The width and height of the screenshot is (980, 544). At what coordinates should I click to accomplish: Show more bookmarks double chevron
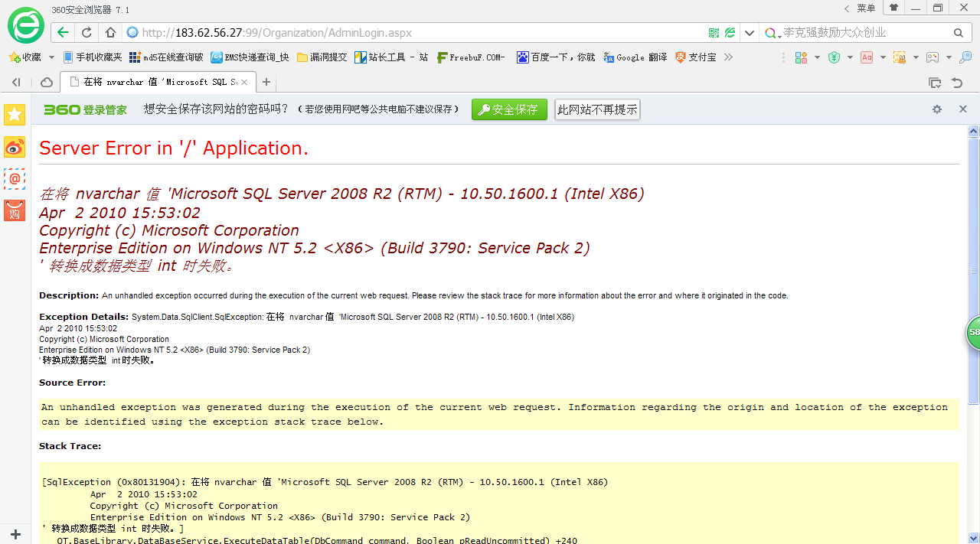(x=728, y=57)
